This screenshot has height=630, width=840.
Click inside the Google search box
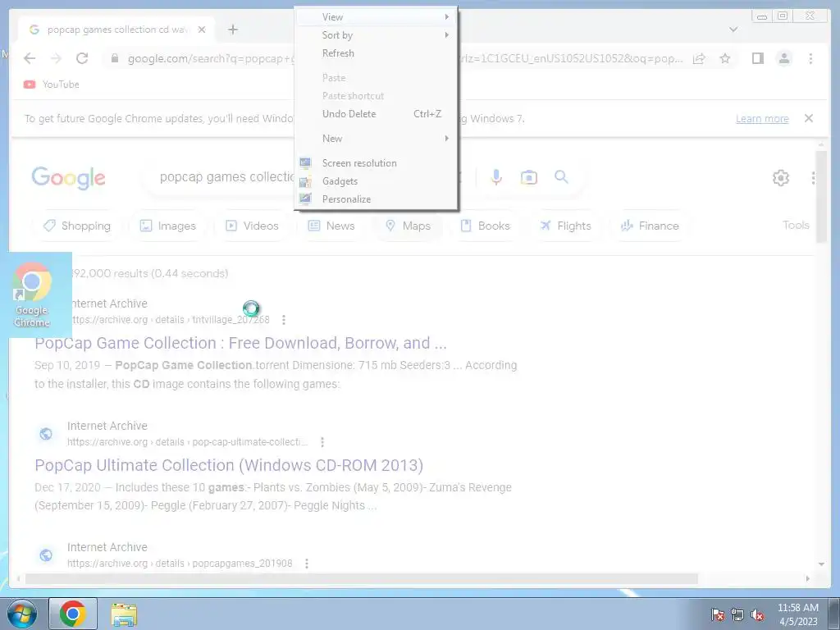tap(226, 177)
